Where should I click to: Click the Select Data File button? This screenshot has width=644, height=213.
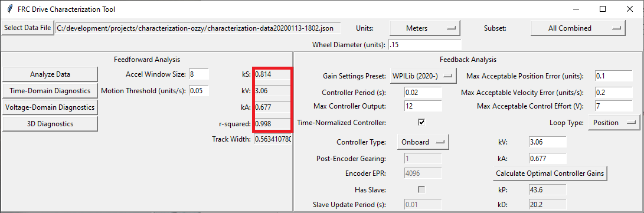[x=28, y=28]
